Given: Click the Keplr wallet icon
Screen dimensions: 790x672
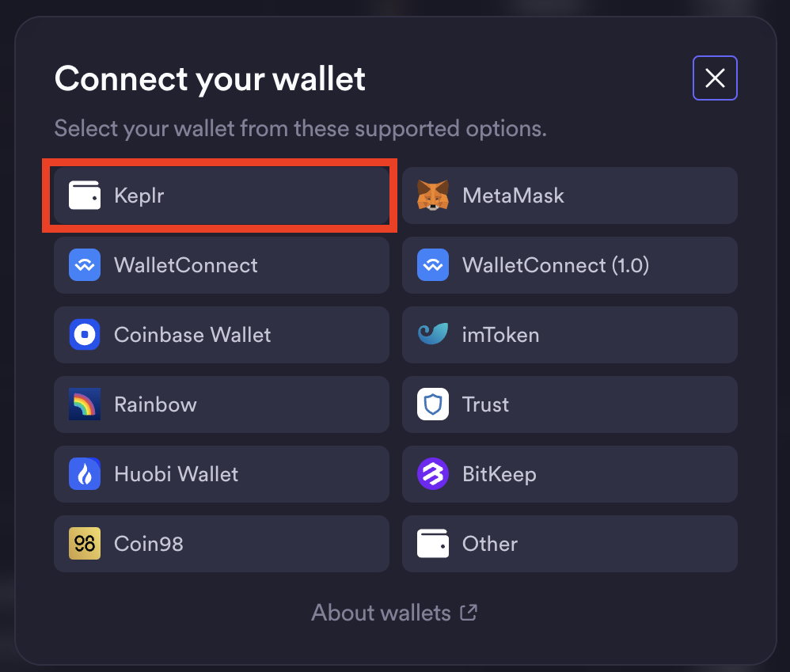Looking at the screenshot, I should click(x=85, y=196).
